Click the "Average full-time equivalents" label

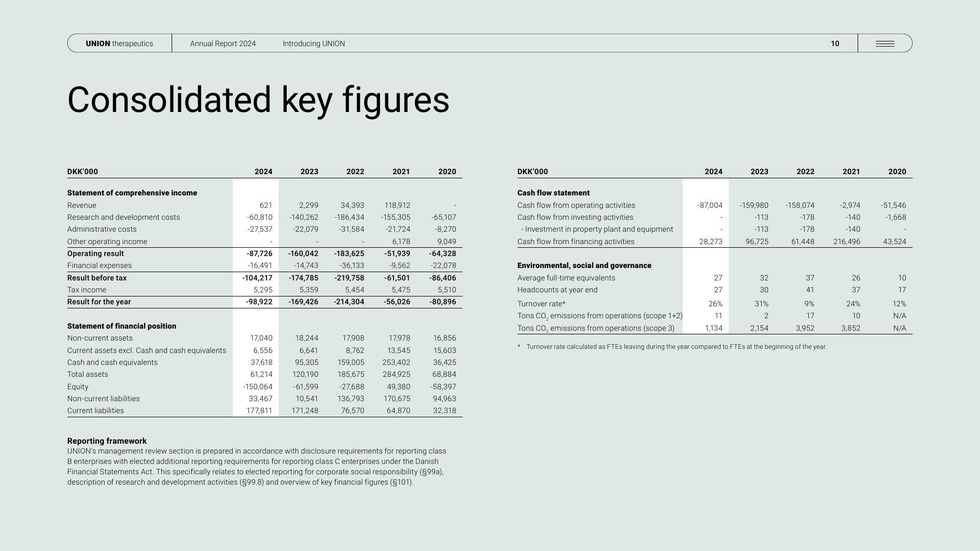(x=566, y=278)
